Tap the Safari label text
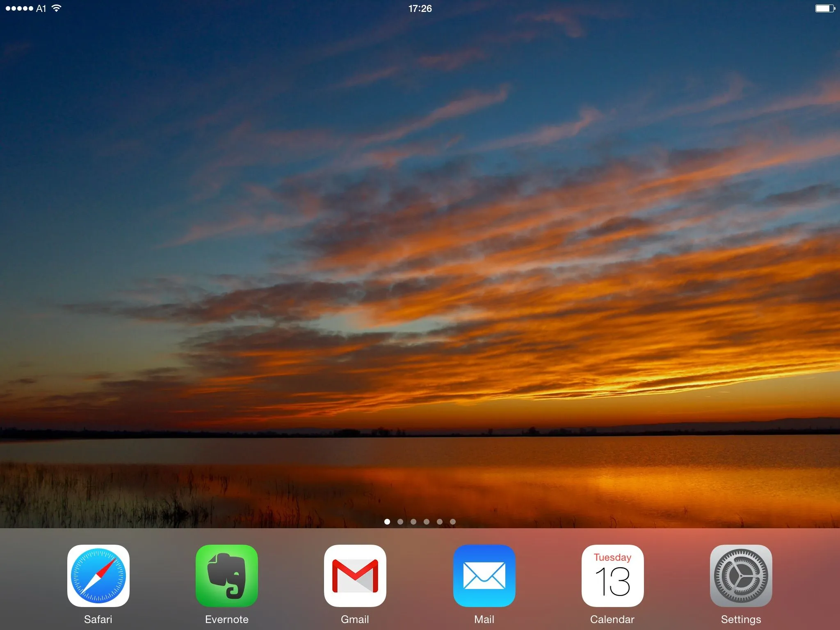The height and width of the screenshot is (630, 840). point(98,619)
